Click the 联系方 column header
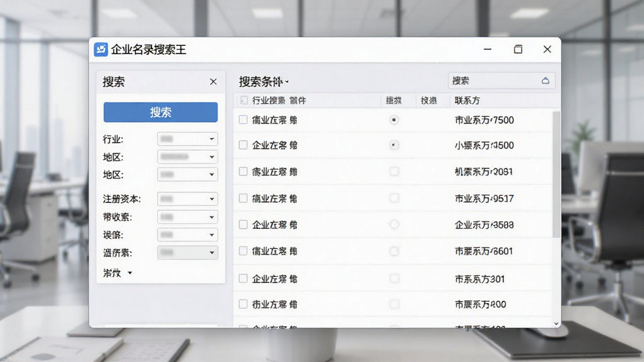The image size is (644, 362). [467, 101]
